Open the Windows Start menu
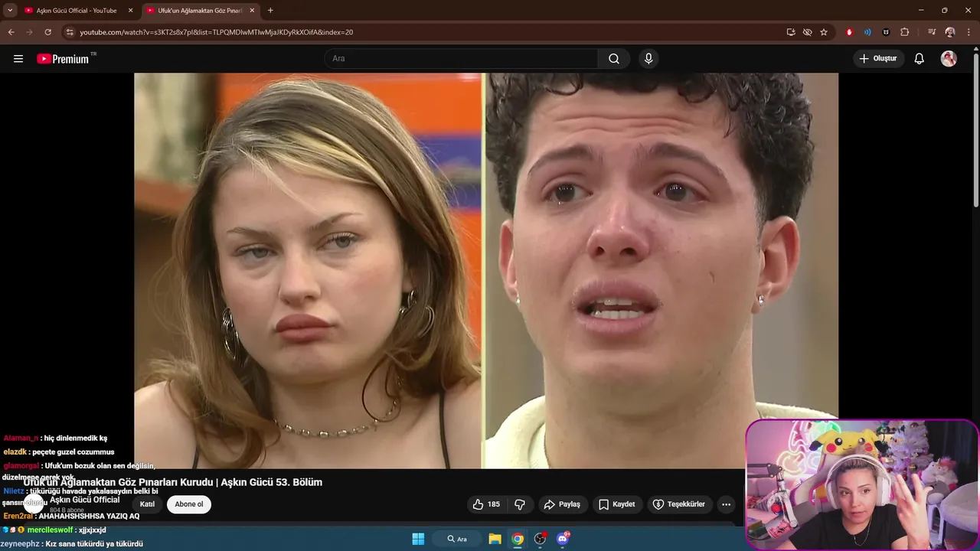 pos(418,539)
